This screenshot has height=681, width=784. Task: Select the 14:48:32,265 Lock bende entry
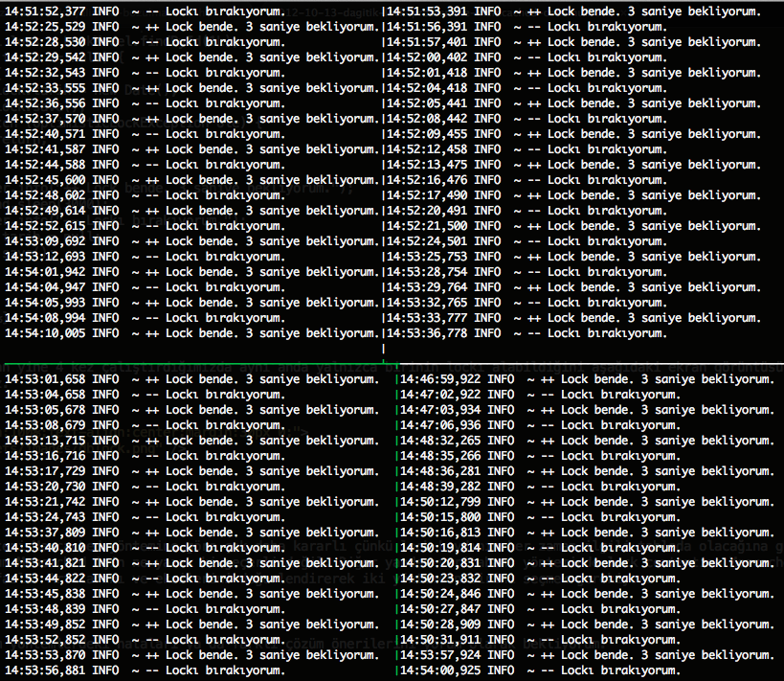click(x=588, y=441)
